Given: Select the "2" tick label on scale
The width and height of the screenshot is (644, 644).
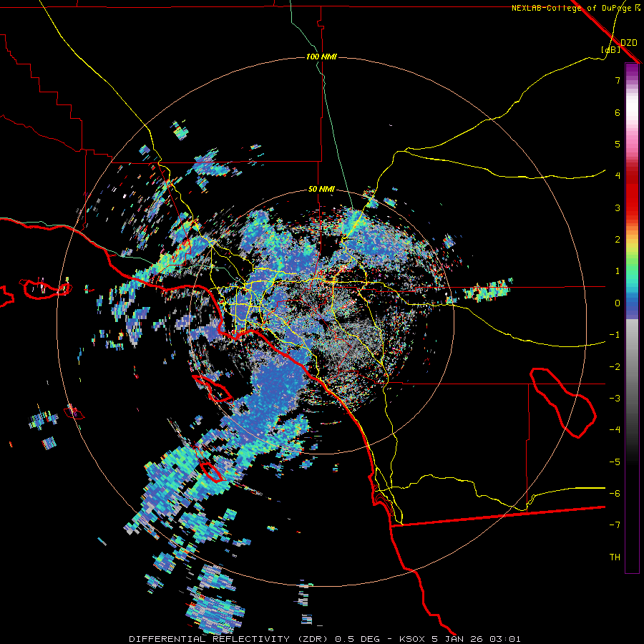Looking at the screenshot, I should (x=618, y=240).
